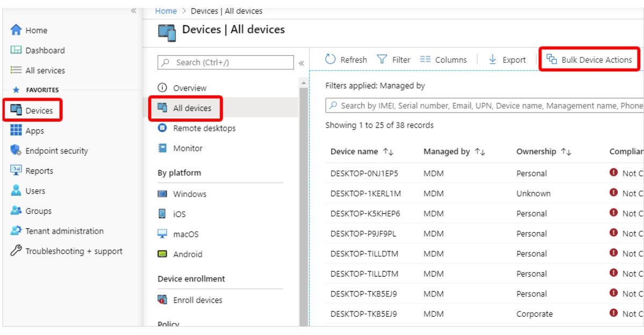Image resolution: width=644 pixels, height=335 pixels.
Task: Select Tenant administration menu item
Action: pos(64,231)
